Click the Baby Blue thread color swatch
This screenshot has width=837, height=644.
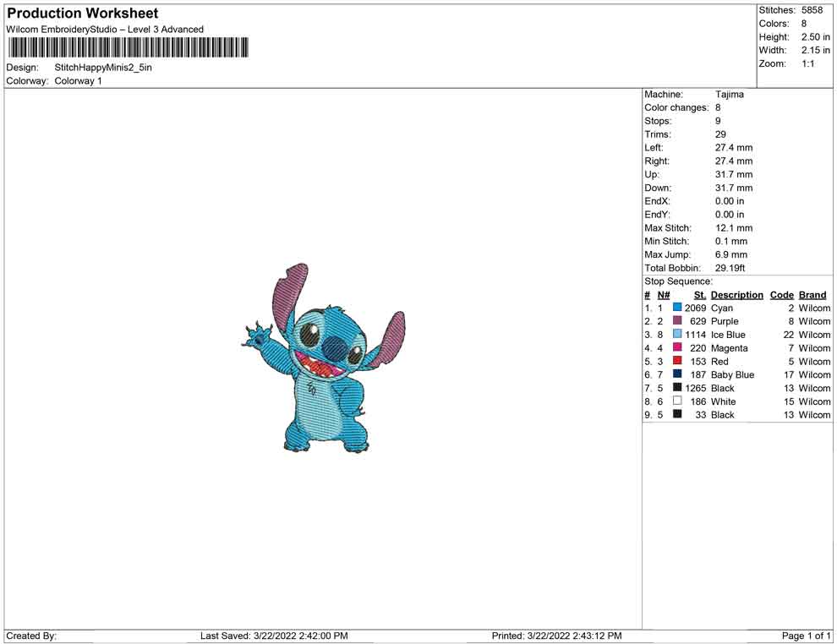pyautogui.click(x=677, y=374)
